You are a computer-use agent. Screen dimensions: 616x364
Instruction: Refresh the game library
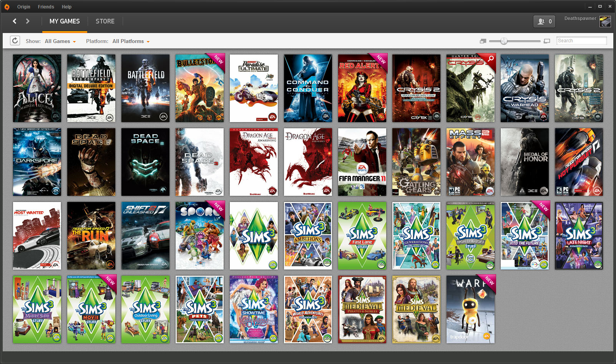click(15, 41)
